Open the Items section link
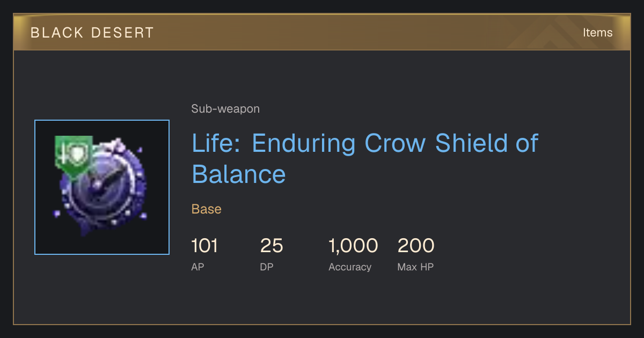Viewport: 644px width, 338px height. point(597,32)
